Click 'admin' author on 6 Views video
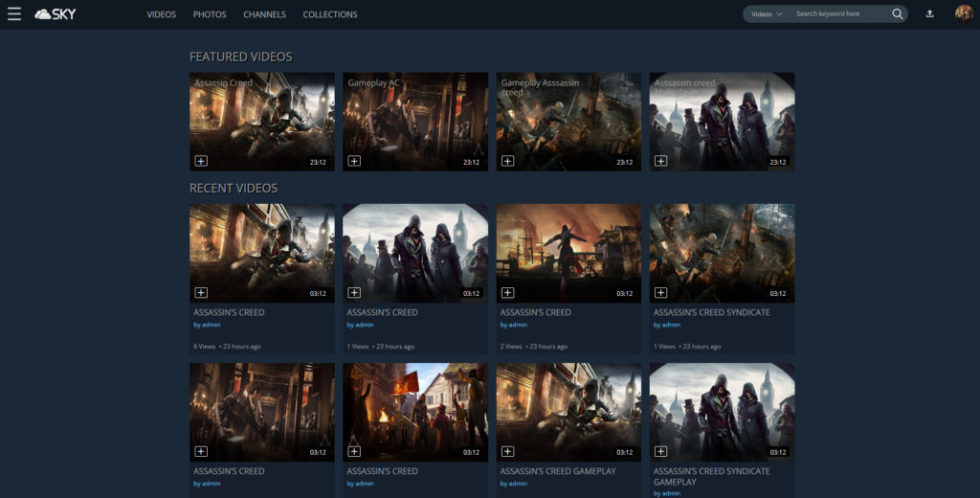 (211, 325)
